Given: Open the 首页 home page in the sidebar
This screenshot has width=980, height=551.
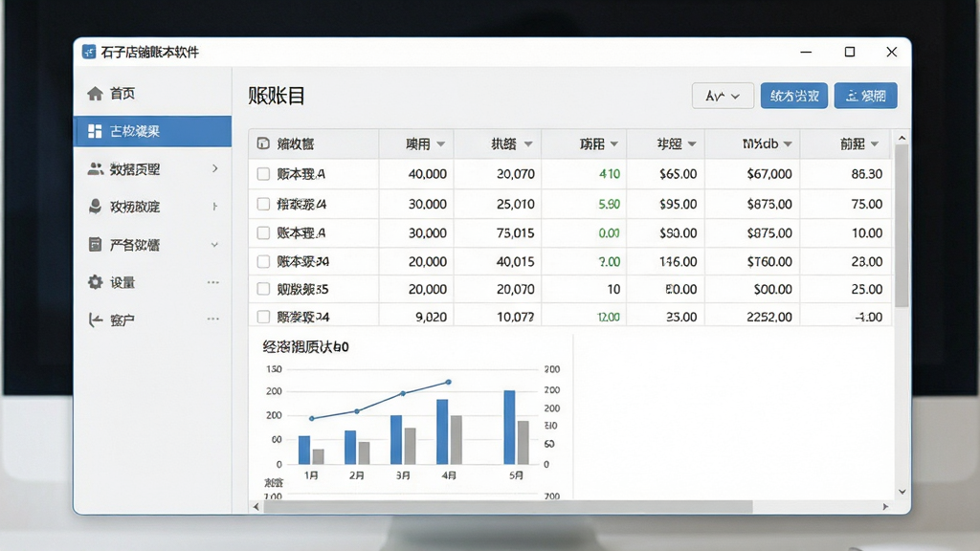Looking at the screenshot, I should point(152,94).
